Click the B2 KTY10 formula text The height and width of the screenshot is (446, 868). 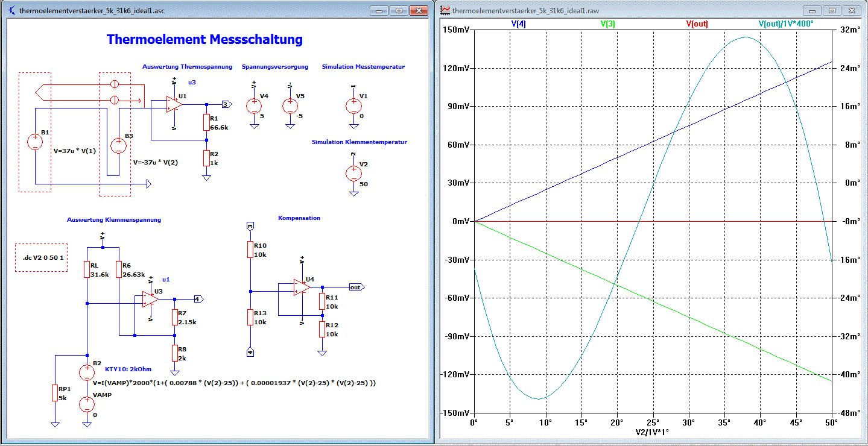pos(235,383)
